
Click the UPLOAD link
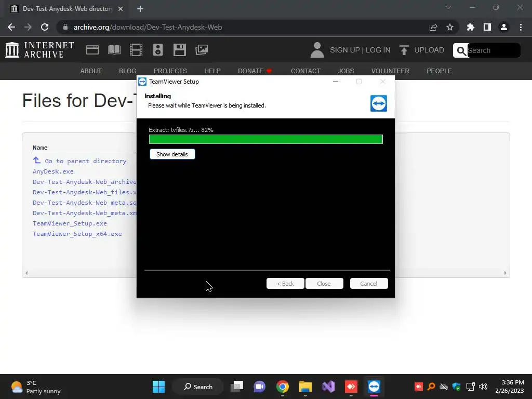click(429, 50)
